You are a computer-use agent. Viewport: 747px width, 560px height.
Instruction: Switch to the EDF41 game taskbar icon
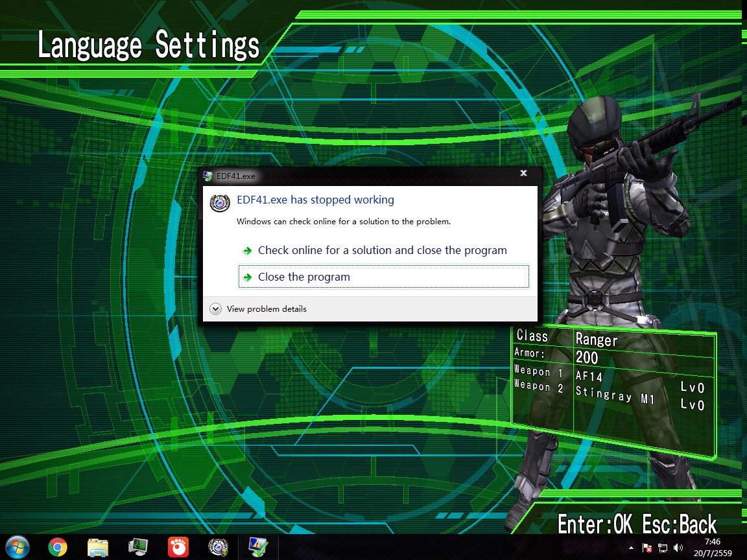(218, 547)
